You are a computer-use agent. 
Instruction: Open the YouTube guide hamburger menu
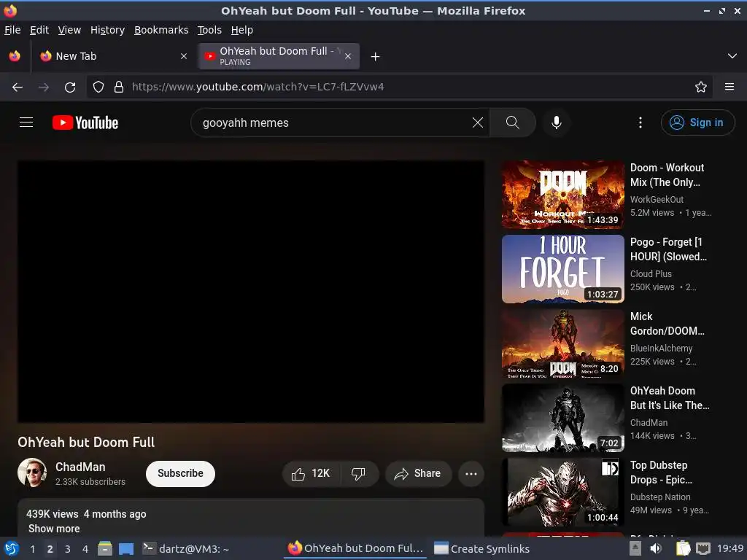26,122
